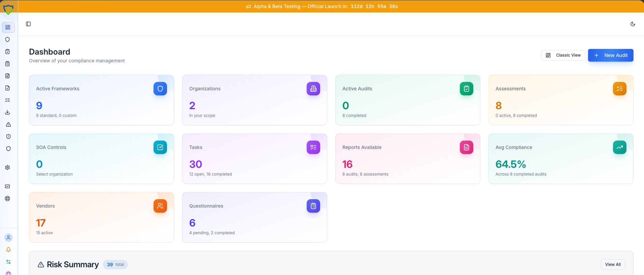Click the indigo clipboard icon on Questionnaires
Viewport: 644px width, 275px height.
[313, 206]
